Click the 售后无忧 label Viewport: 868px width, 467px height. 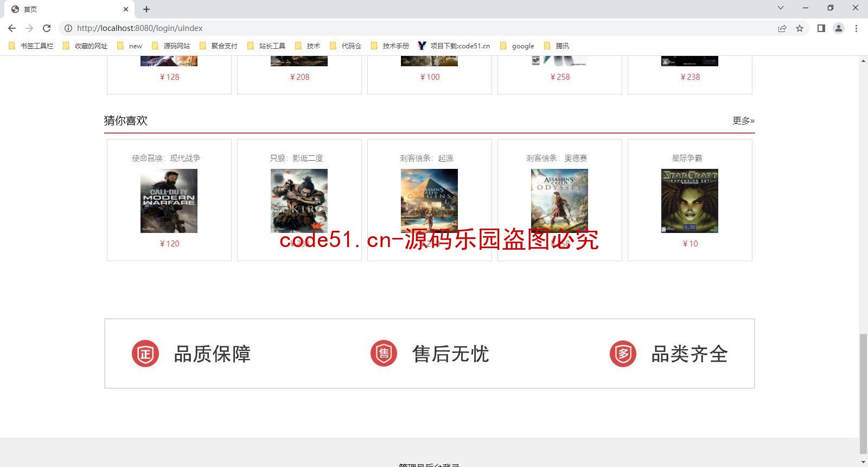pyautogui.click(x=451, y=354)
